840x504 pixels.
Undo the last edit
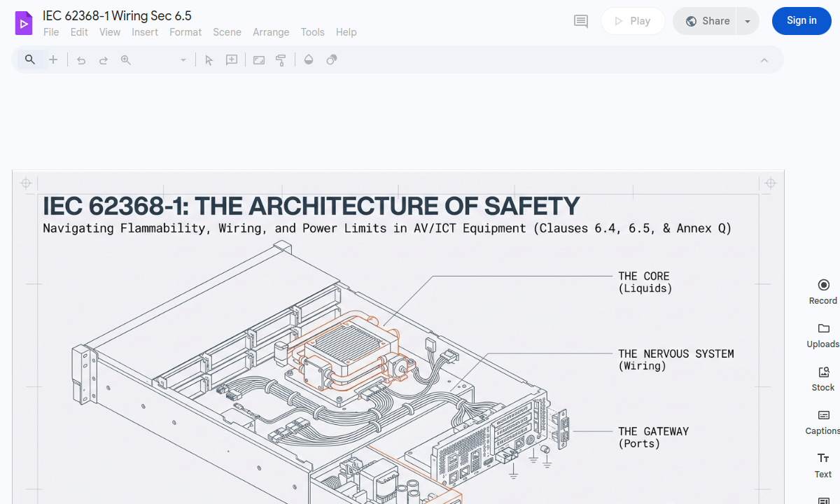(x=80, y=59)
